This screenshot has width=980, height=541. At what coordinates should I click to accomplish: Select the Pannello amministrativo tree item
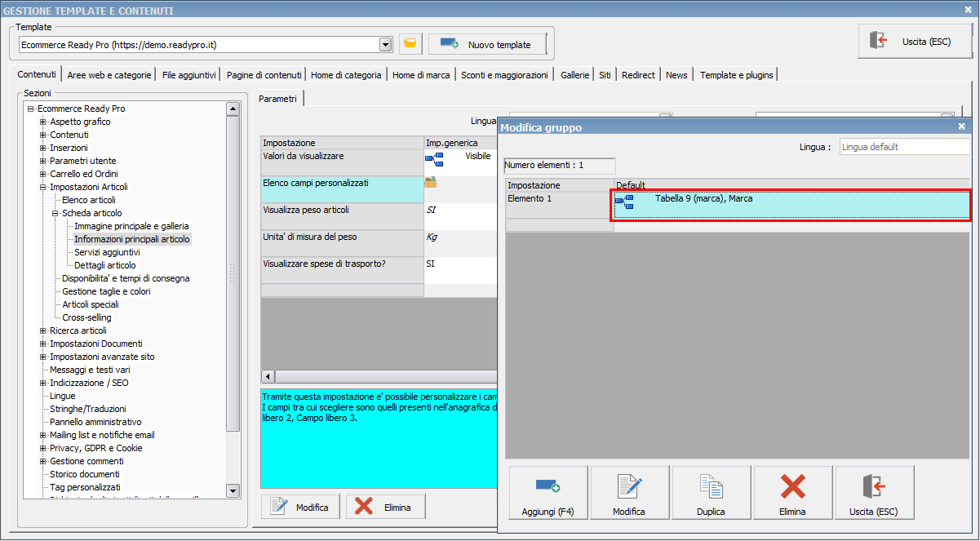tap(95, 422)
